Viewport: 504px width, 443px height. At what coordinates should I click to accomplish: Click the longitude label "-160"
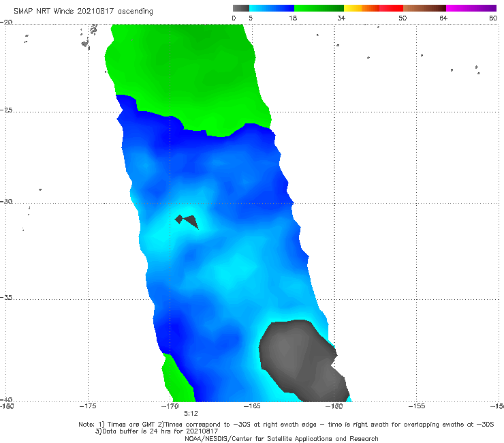(334, 406)
